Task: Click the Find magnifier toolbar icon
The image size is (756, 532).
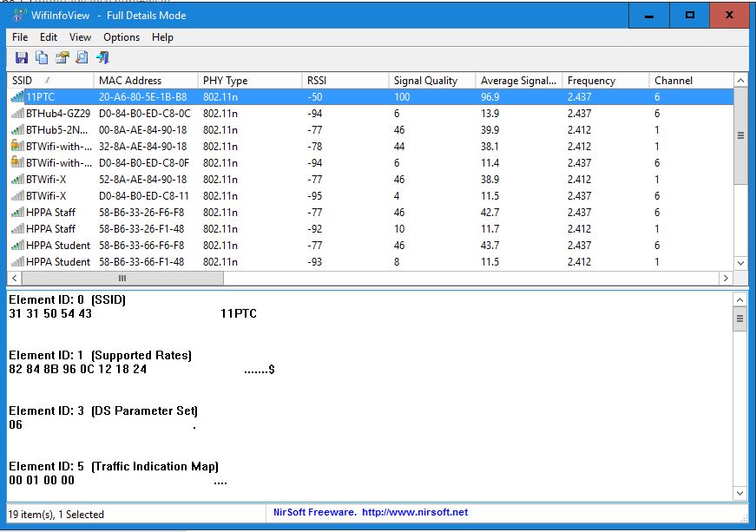Action: point(82,58)
